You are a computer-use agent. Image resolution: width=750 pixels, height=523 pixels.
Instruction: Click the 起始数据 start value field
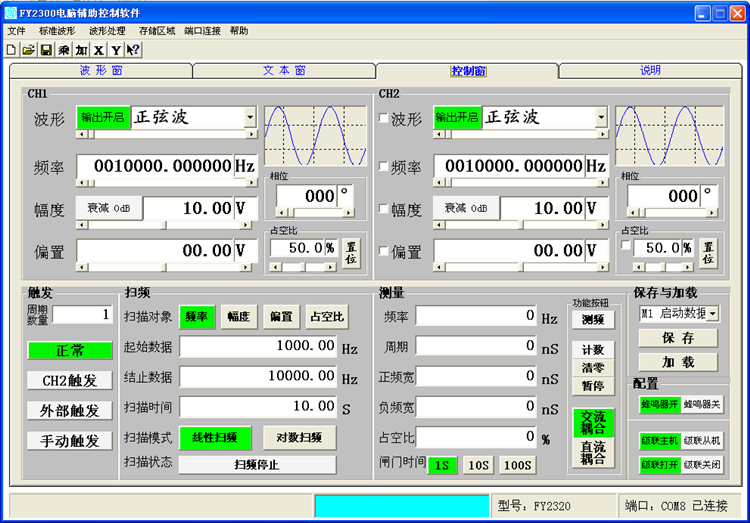258,346
